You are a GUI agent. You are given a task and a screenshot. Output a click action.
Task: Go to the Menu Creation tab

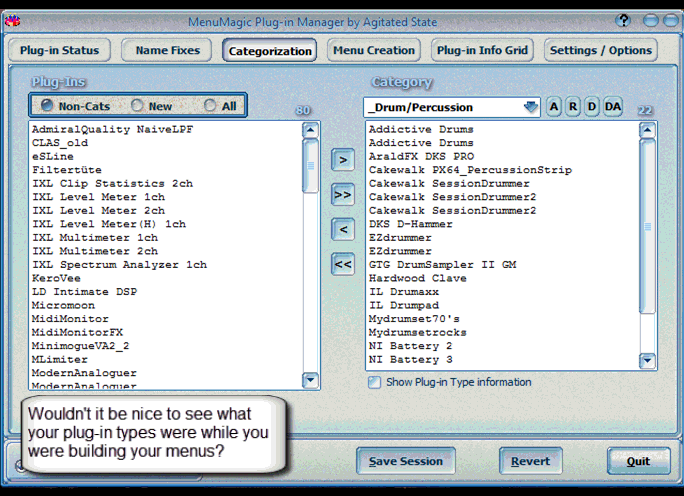pos(374,50)
